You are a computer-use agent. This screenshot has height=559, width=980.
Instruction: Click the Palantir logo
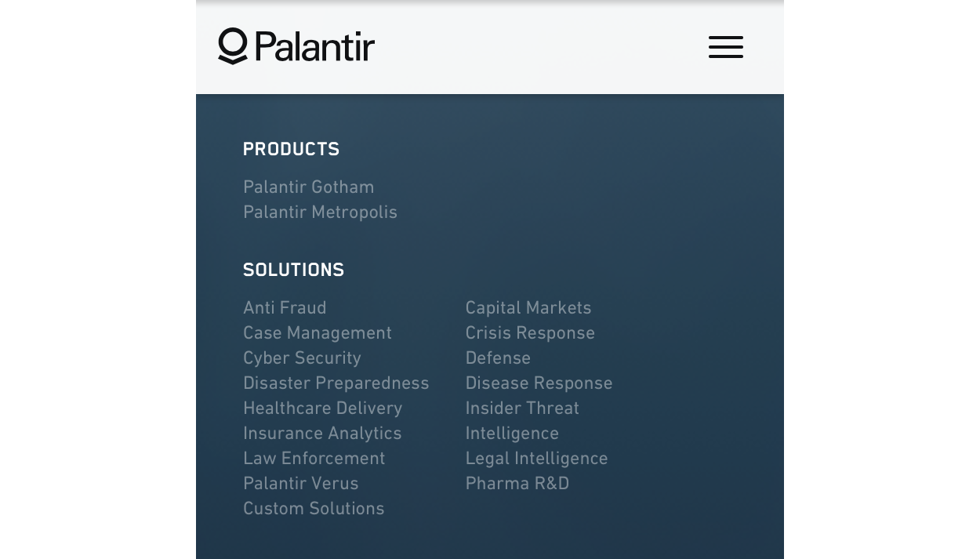click(x=296, y=46)
